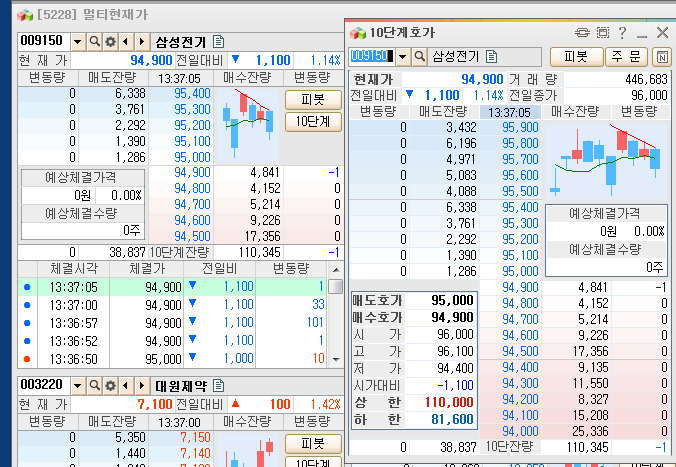Click the 멀티현재가 window app icon

(25, 15)
